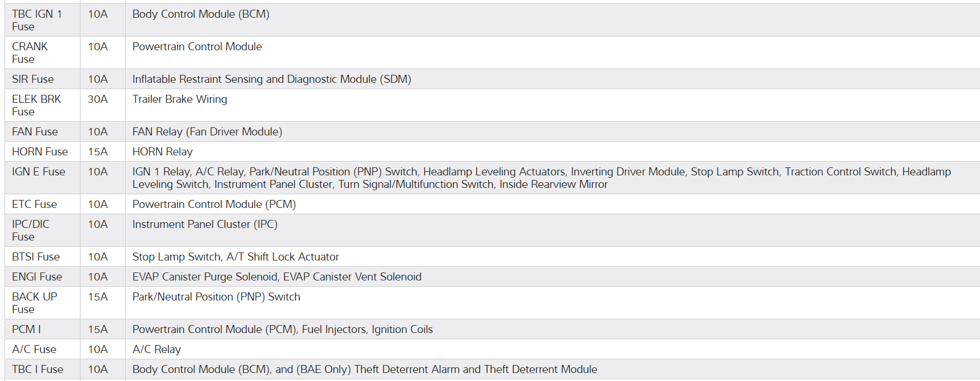Select the HORN Fuse label

tap(39, 152)
